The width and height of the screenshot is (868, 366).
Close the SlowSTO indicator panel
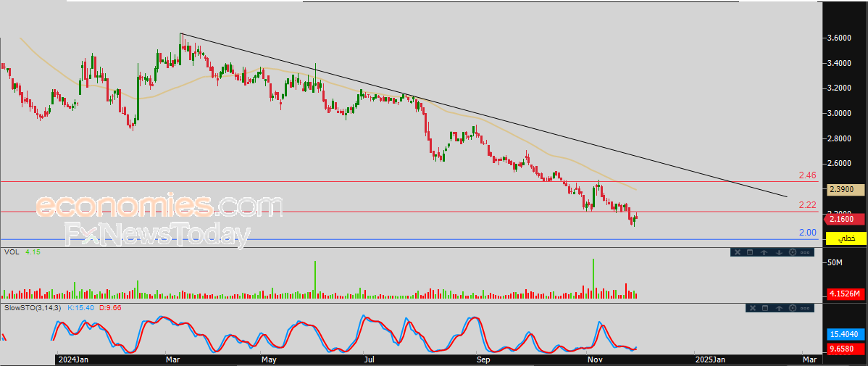coord(753,308)
